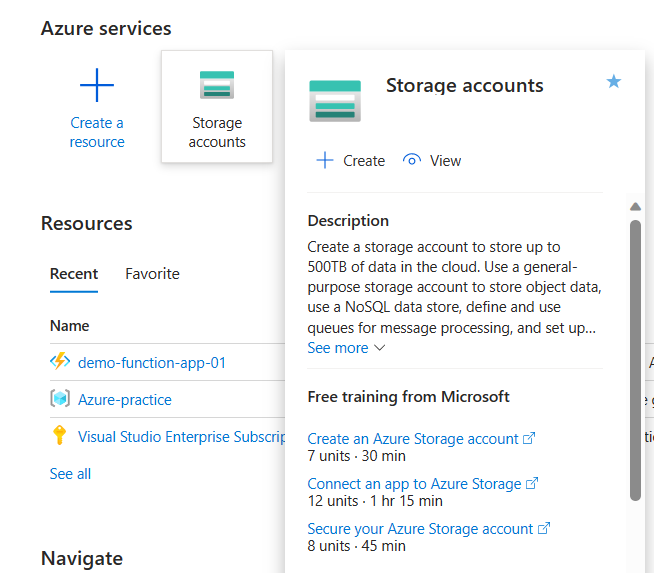
Task: Click the Create plus icon in flyout
Action: pyautogui.click(x=325, y=160)
